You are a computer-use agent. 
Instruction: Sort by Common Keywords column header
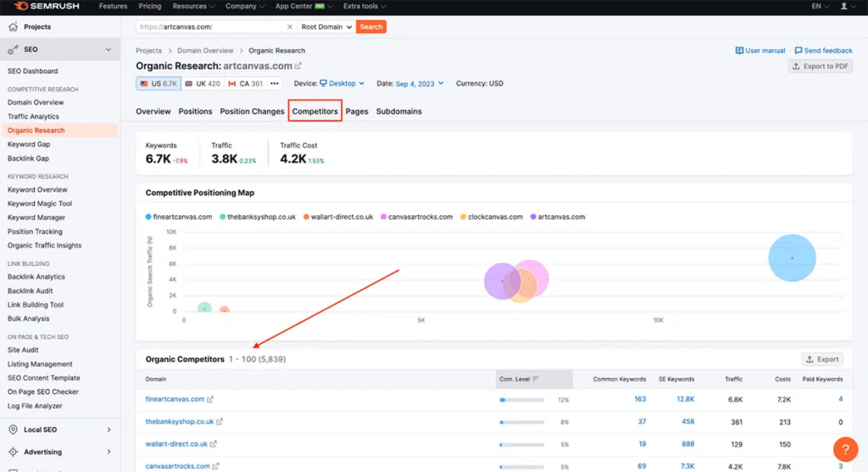(x=619, y=379)
